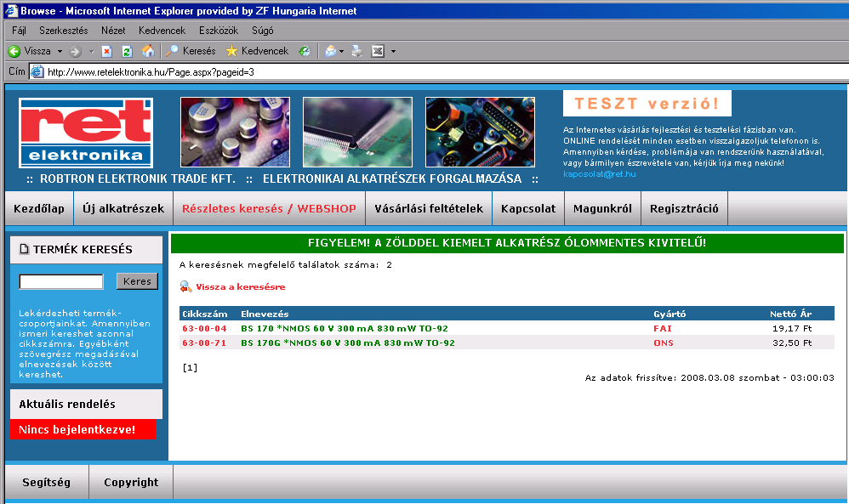Click the Vissza a keresésre link
The width and height of the screenshot is (849, 504).
[x=241, y=286]
